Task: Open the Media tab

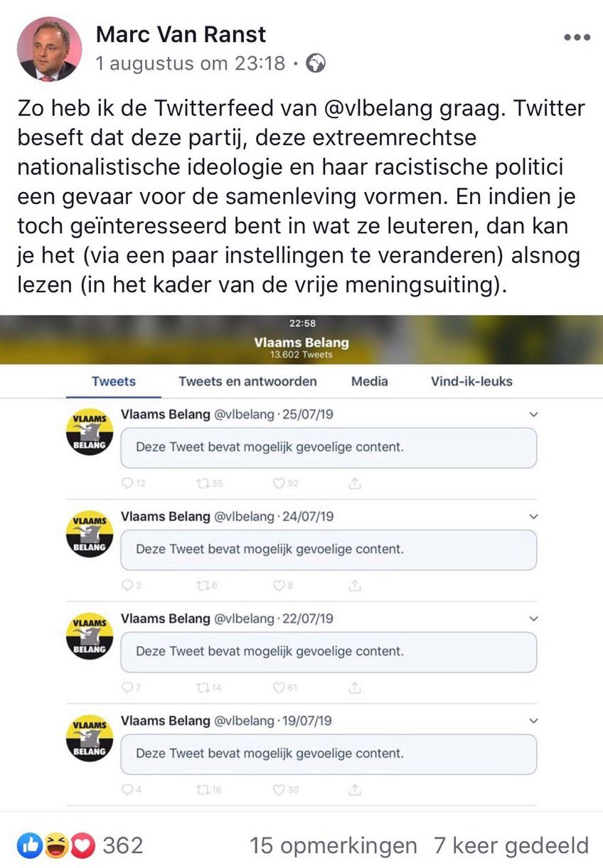Action: [x=370, y=381]
